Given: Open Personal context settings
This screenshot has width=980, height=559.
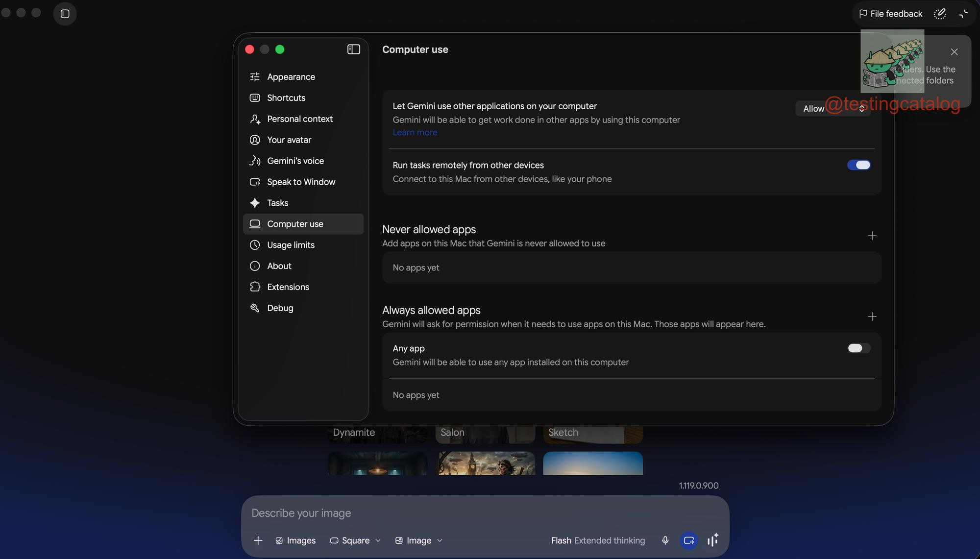Looking at the screenshot, I should coord(303,119).
